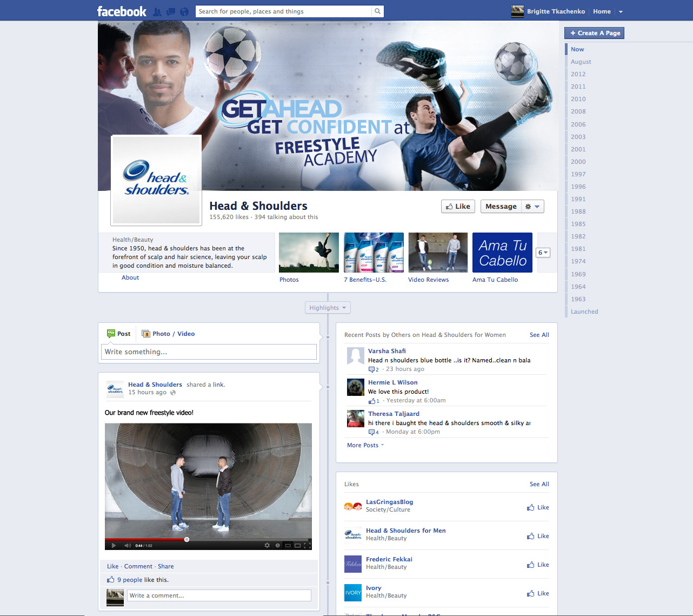Open messages icon in header
This screenshot has width=693, height=616.
pos(171,11)
